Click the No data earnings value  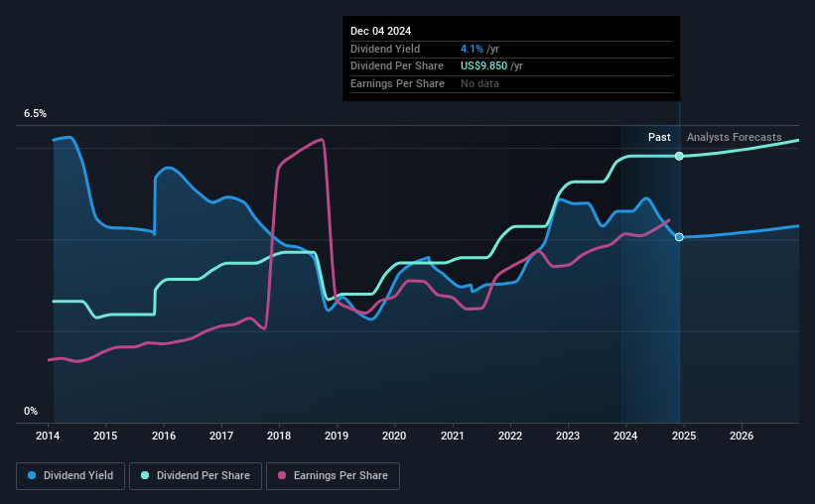click(x=479, y=83)
